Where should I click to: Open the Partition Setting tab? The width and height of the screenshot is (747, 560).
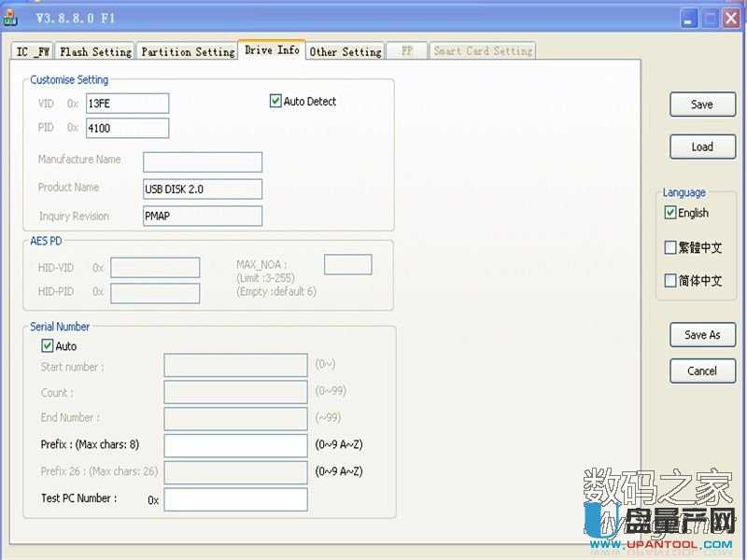coord(187,51)
